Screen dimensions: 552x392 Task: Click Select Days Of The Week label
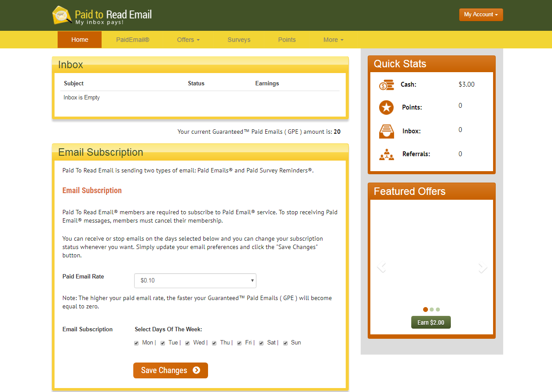168,329
